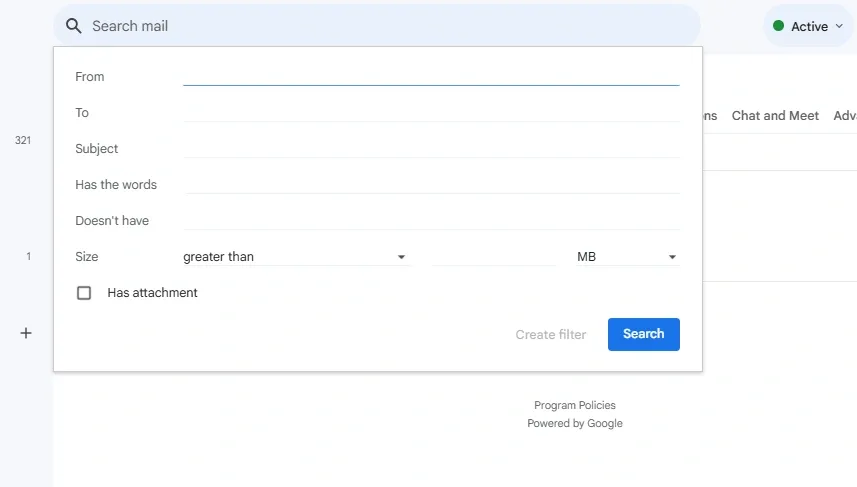Expand the Active status menu
This screenshot has width=857, height=487.
coord(838,27)
